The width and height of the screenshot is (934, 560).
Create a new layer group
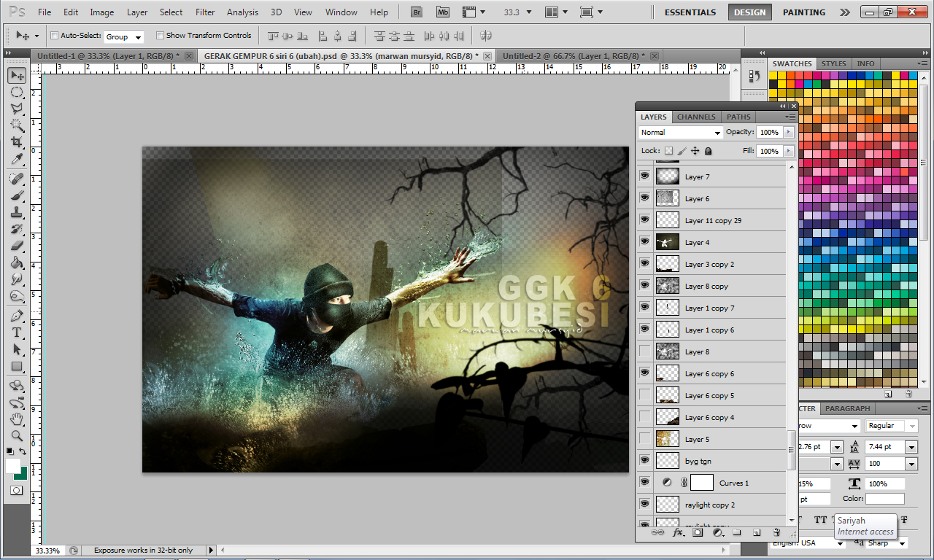737,533
